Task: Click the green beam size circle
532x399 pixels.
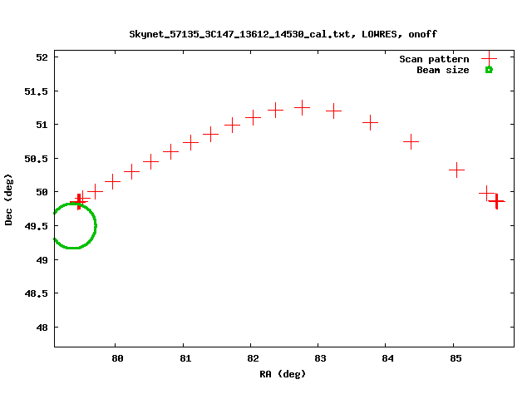Action: pos(76,225)
